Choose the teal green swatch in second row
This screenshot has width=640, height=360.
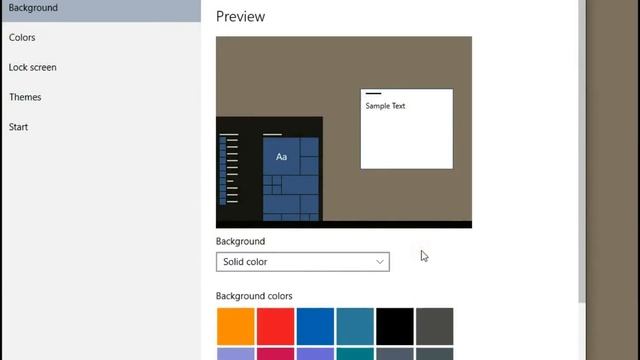coord(355,354)
